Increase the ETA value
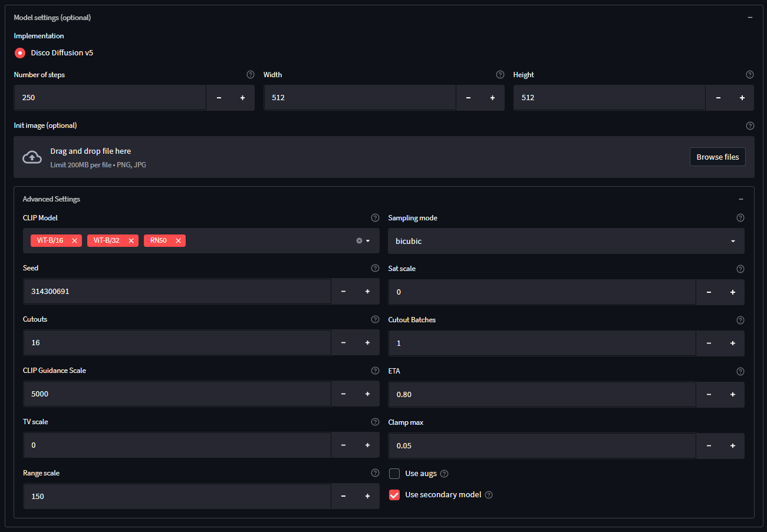The height and width of the screenshot is (532, 767). pyautogui.click(x=733, y=395)
